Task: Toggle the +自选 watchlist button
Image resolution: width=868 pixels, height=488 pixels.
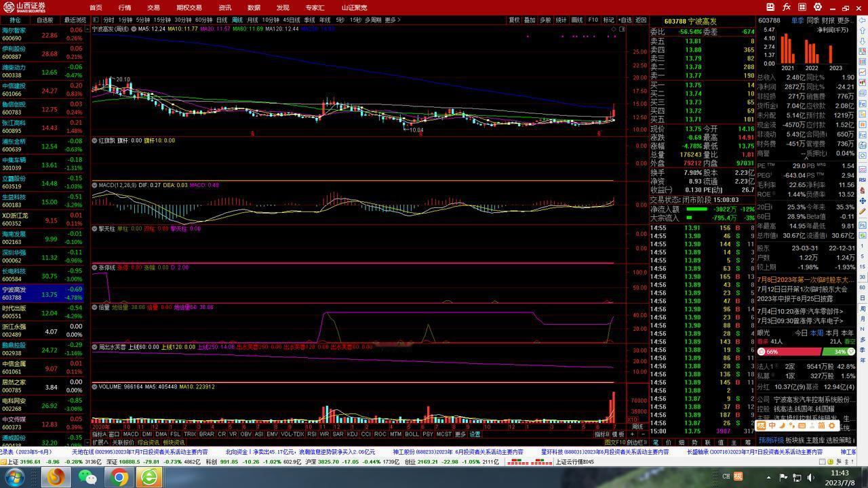Action: (x=625, y=20)
